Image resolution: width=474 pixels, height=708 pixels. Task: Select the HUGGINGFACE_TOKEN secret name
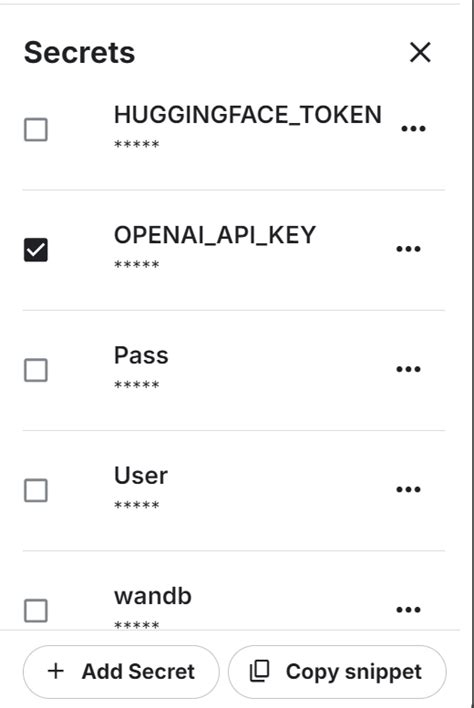[248, 114]
